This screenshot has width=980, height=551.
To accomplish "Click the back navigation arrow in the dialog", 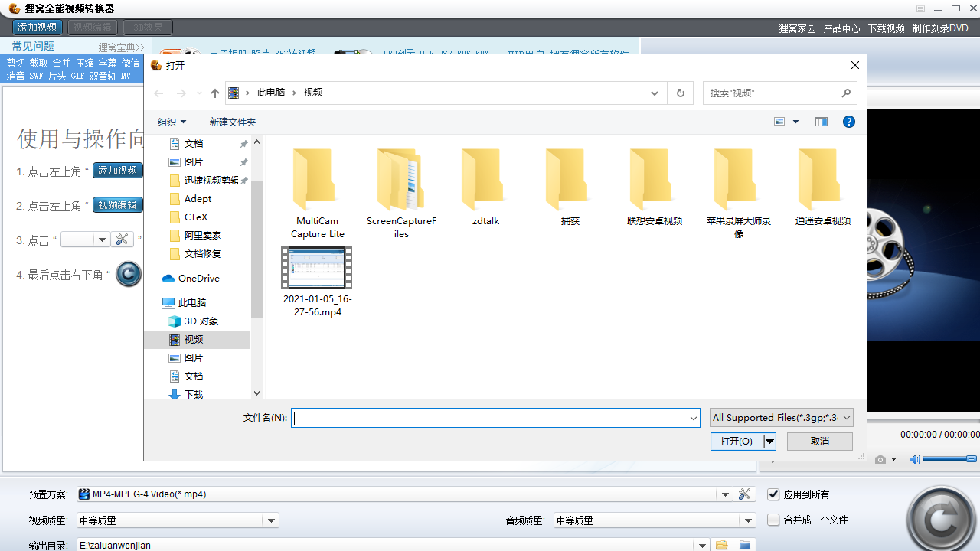I will pos(158,93).
